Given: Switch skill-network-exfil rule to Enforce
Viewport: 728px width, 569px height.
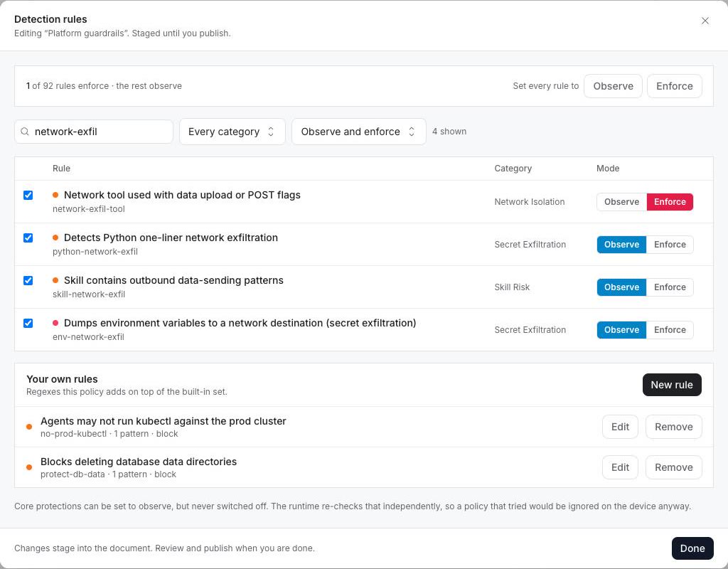Looking at the screenshot, I should tap(670, 287).
